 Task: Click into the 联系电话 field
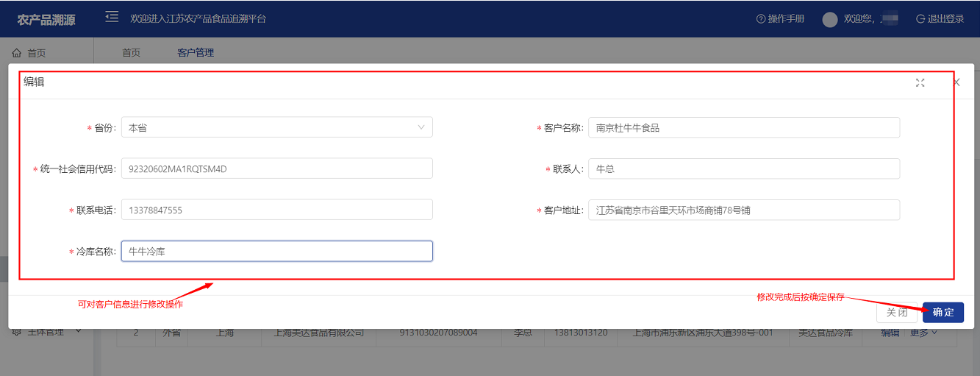point(276,210)
